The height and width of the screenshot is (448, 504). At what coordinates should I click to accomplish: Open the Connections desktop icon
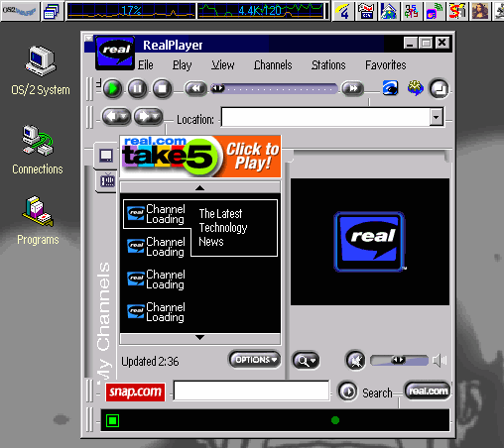click(x=38, y=150)
